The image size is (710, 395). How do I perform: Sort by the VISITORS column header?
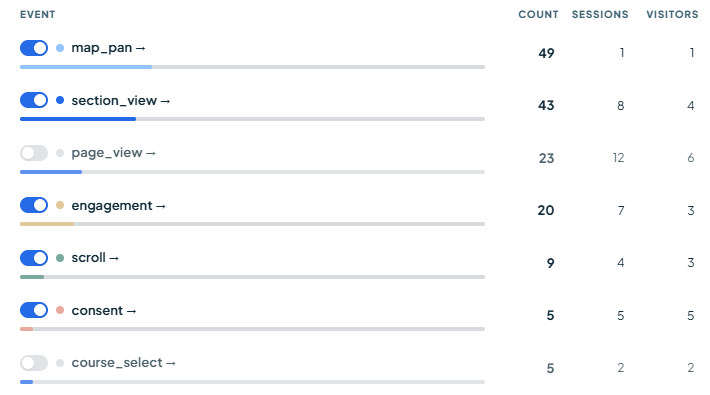point(672,14)
